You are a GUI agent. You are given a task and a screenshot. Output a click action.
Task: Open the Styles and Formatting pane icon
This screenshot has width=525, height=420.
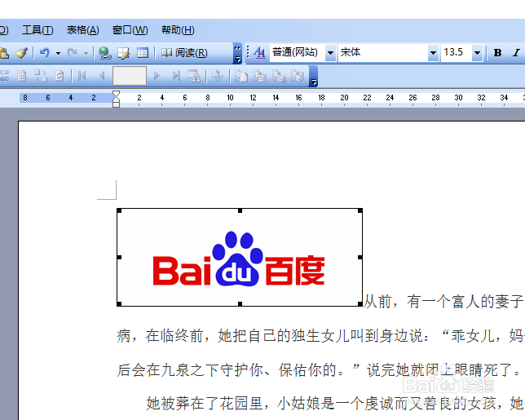(x=259, y=52)
